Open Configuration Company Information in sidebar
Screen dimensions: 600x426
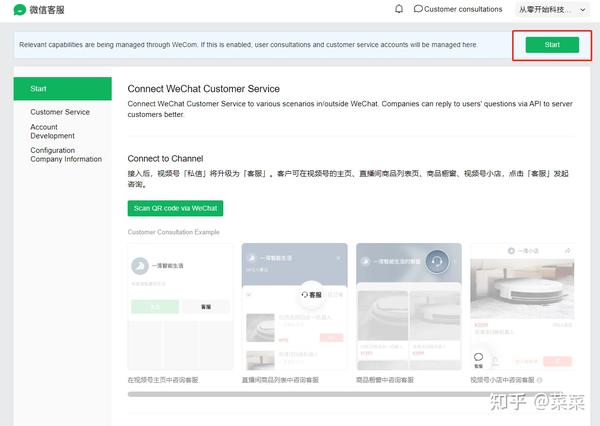pos(66,155)
